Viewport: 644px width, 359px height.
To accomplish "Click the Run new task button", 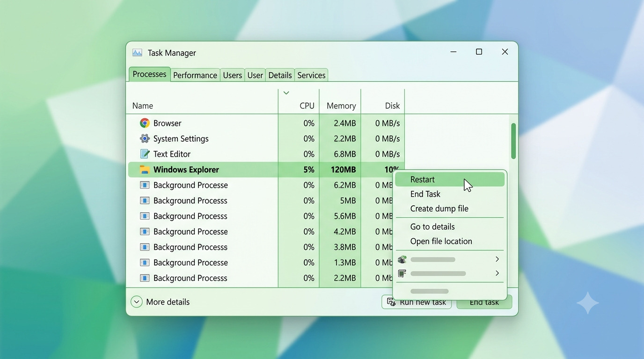I will [x=417, y=302].
